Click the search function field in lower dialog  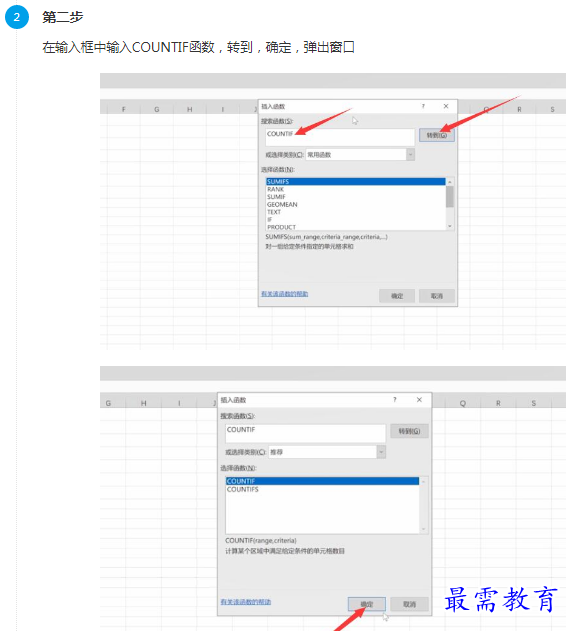(x=305, y=433)
